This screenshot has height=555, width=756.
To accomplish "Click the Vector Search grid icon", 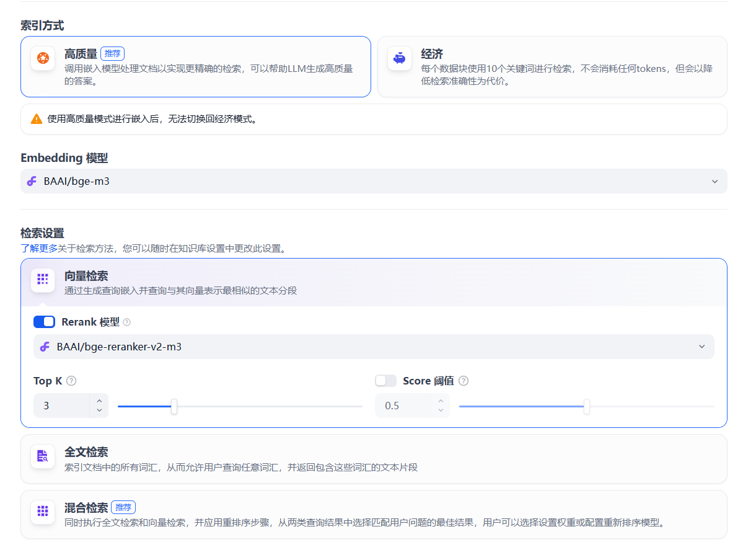I will (x=43, y=280).
